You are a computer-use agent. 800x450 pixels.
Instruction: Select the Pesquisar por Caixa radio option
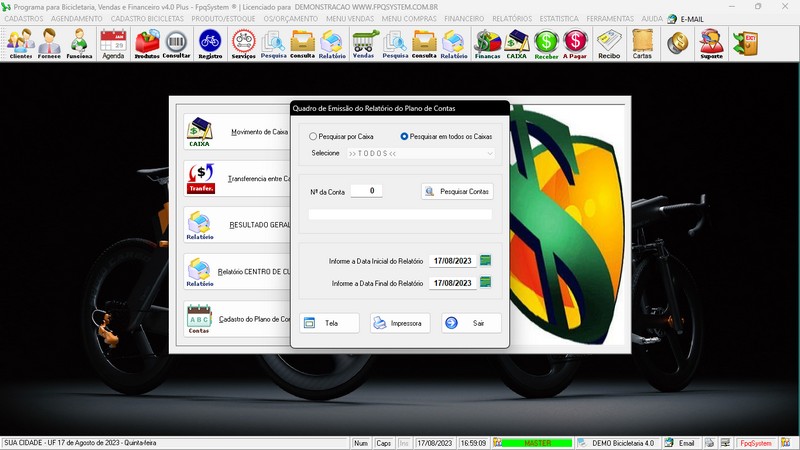click(x=314, y=136)
